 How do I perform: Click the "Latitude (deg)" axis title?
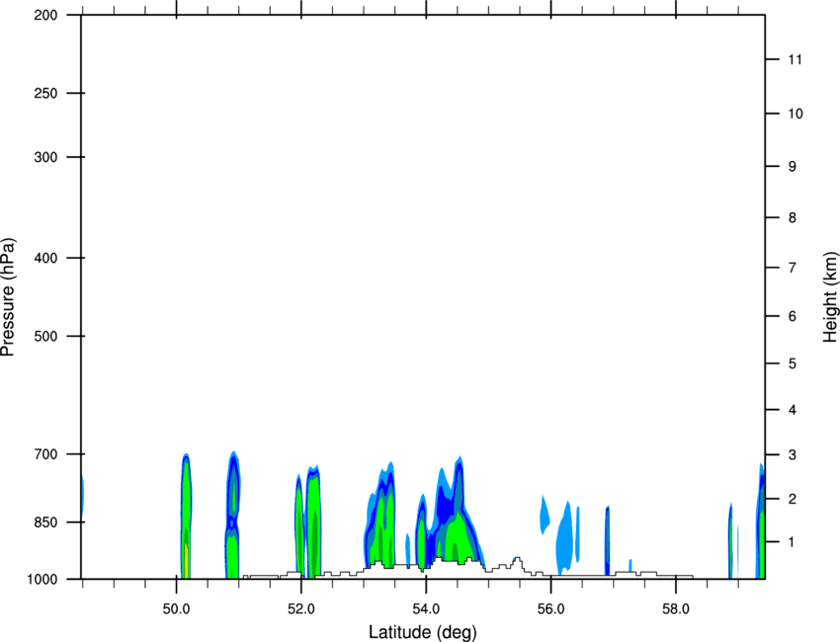(x=422, y=632)
